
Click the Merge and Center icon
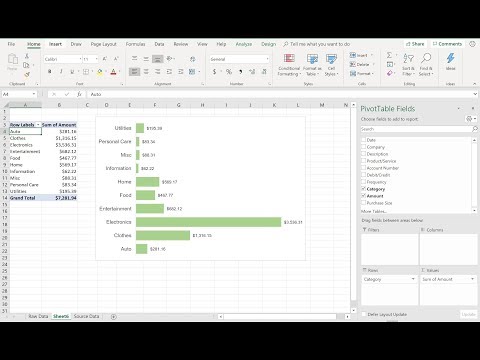[x=192, y=72]
